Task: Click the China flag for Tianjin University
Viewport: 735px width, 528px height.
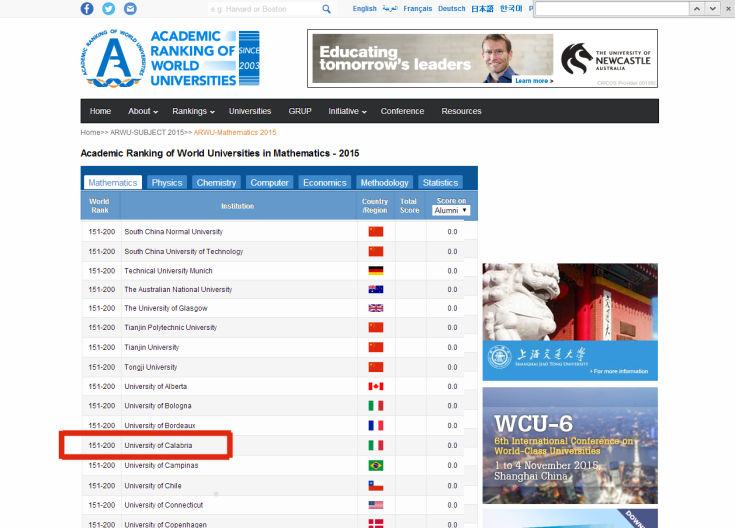Action: [x=376, y=347]
